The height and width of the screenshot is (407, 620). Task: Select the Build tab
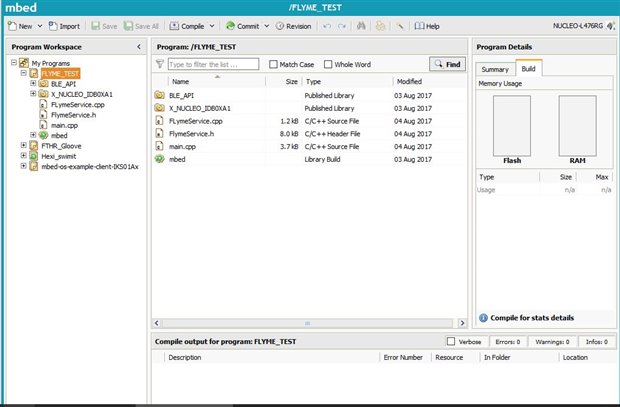click(529, 68)
